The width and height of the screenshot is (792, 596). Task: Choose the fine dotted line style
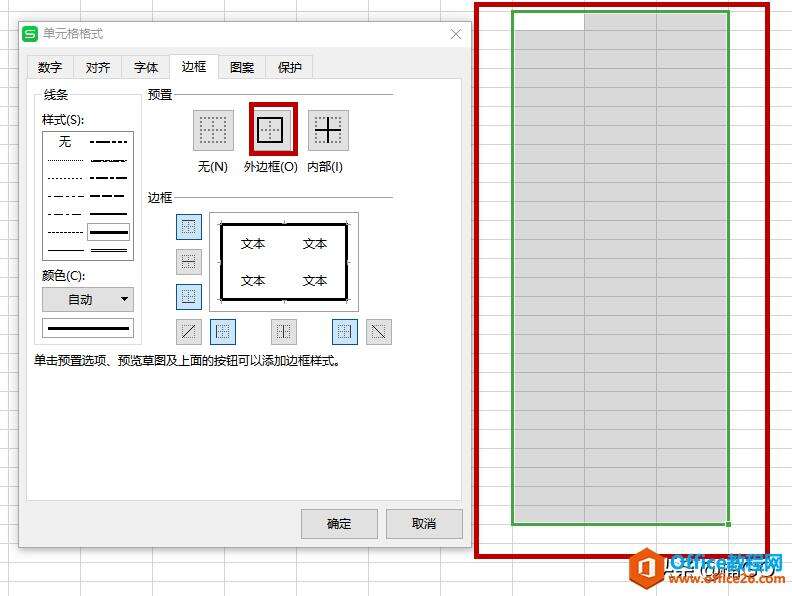(x=65, y=161)
